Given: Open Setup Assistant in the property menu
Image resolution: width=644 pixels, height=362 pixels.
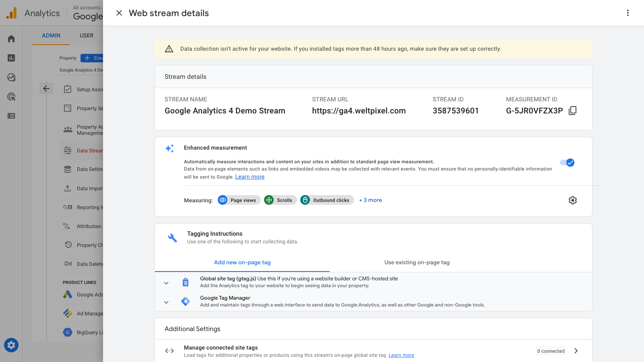Looking at the screenshot, I should click(83, 89).
